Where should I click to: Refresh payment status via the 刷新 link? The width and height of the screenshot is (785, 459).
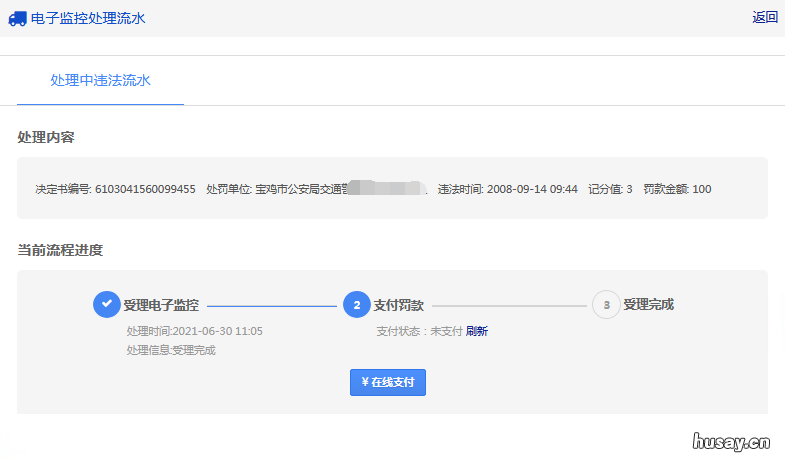(x=477, y=331)
